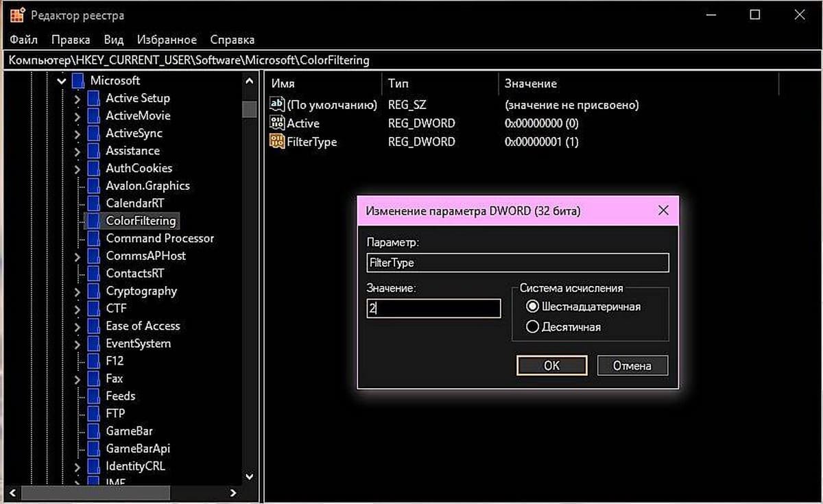823x504 pixels.
Task: Click the value 0x00000000 (0)
Action: 542,123
